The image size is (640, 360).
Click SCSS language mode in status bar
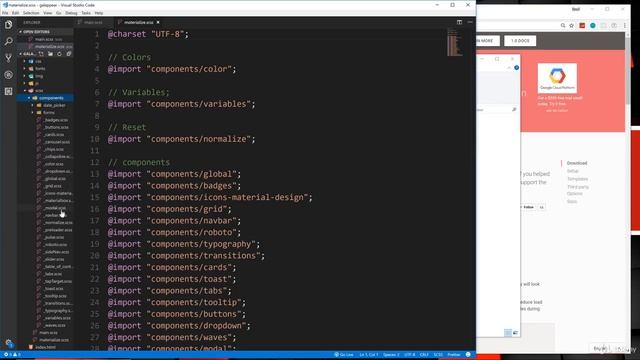[438, 355]
